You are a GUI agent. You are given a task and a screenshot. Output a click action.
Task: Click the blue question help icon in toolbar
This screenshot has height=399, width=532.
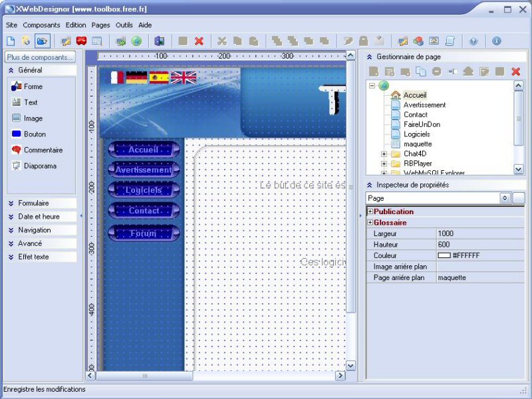pos(473,41)
